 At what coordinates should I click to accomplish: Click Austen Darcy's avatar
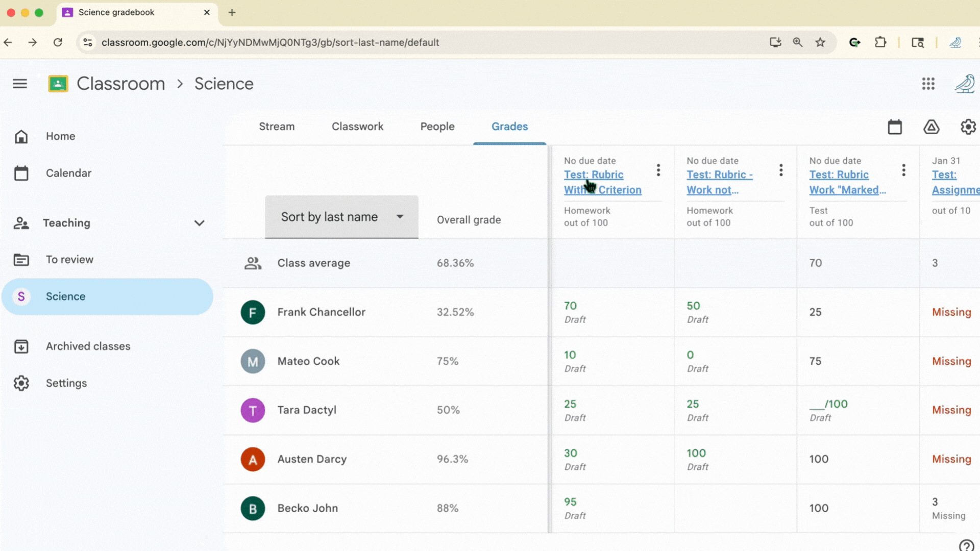[253, 459]
